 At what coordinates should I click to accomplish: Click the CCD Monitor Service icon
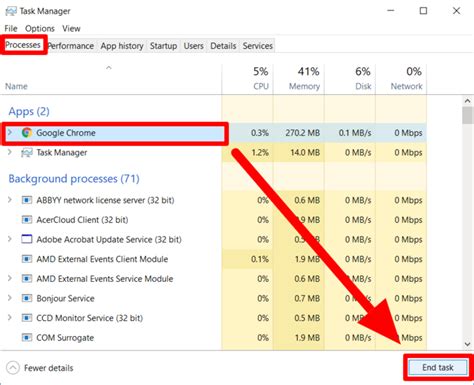click(x=27, y=318)
